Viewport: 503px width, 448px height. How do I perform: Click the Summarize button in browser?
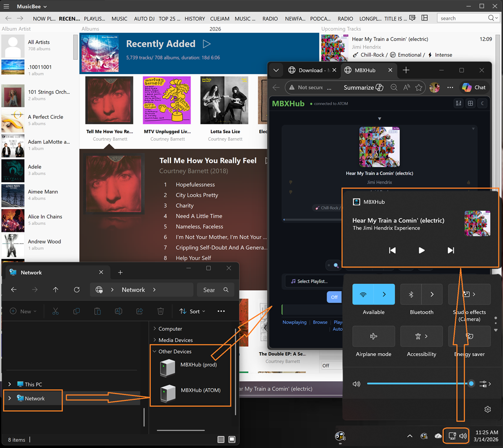click(x=363, y=87)
